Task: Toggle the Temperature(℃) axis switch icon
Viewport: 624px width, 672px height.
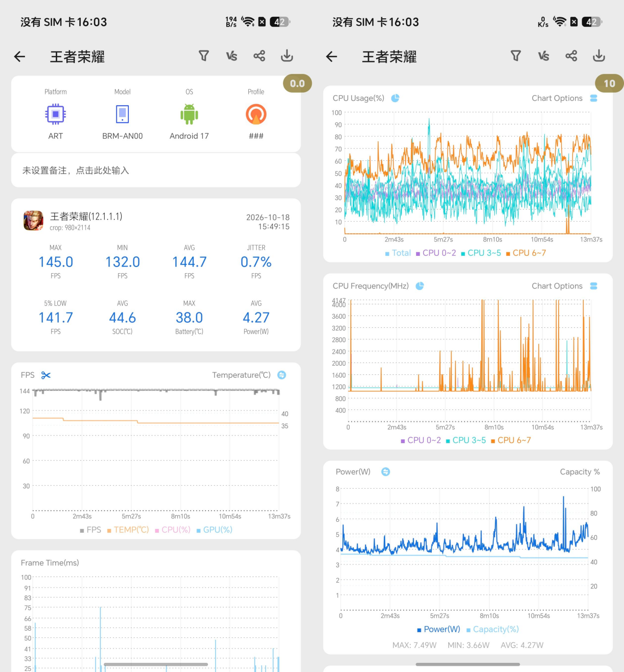Action: click(282, 375)
